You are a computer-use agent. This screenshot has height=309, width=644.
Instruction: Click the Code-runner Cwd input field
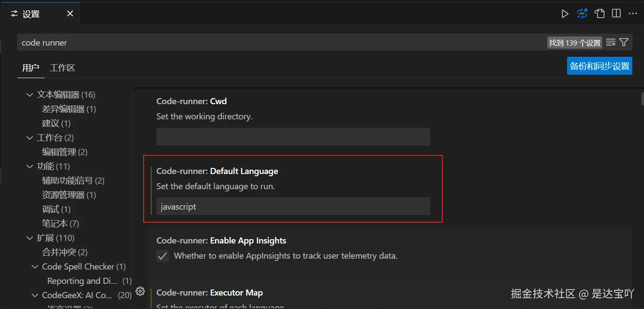[x=293, y=136]
